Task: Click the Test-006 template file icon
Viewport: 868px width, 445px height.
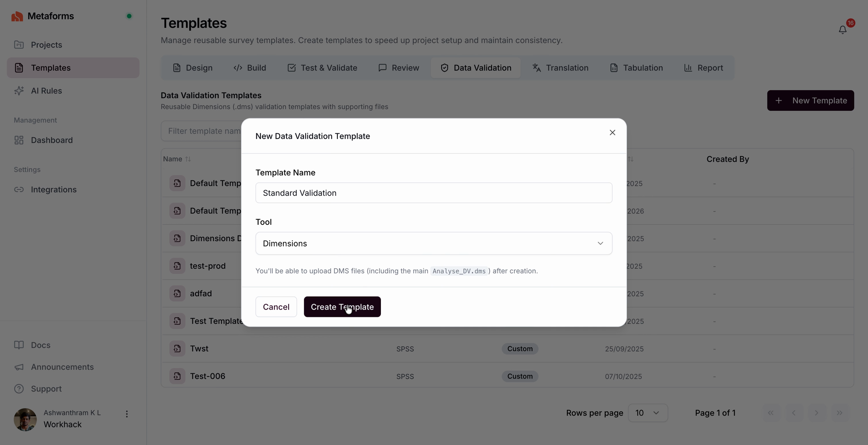Action: pos(177,376)
